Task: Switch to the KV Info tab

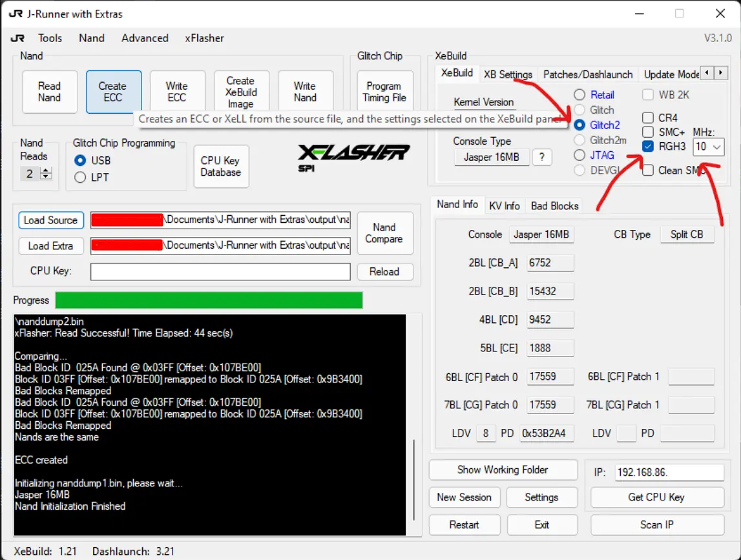Action: pos(505,205)
